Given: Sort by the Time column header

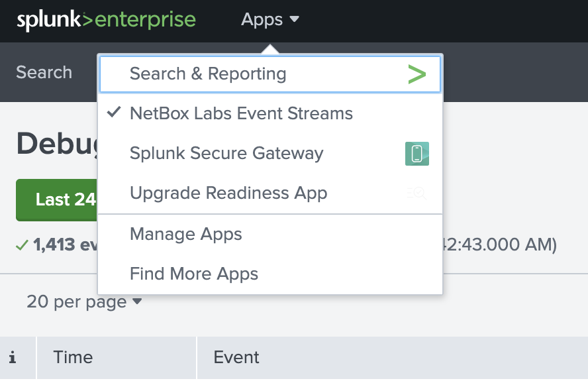Looking at the screenshot, I should pyautogui.click(x=117, y=357).
